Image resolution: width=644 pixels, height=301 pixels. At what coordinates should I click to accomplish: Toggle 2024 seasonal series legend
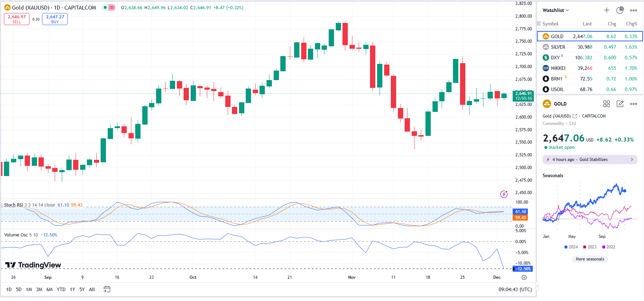(571, 247)
